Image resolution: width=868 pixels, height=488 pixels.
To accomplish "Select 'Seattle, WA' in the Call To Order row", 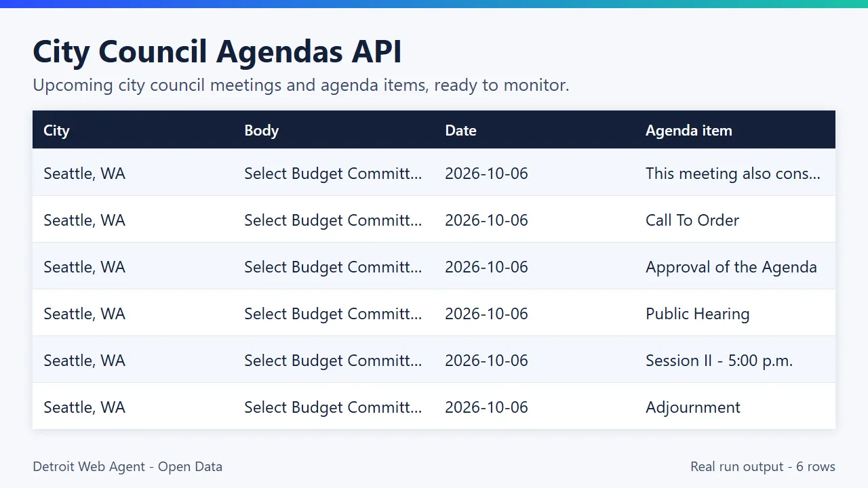I will tap(84, 220).
